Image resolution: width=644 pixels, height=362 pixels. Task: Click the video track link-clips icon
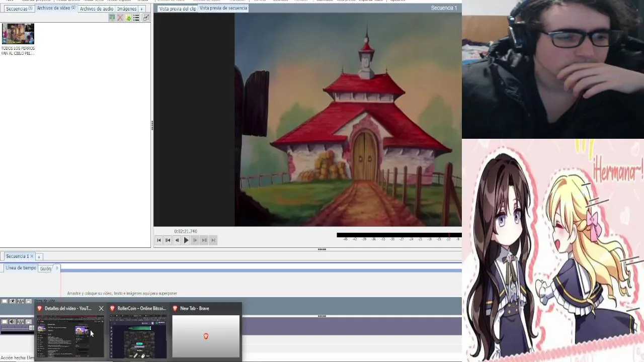(x=21, y=301)
